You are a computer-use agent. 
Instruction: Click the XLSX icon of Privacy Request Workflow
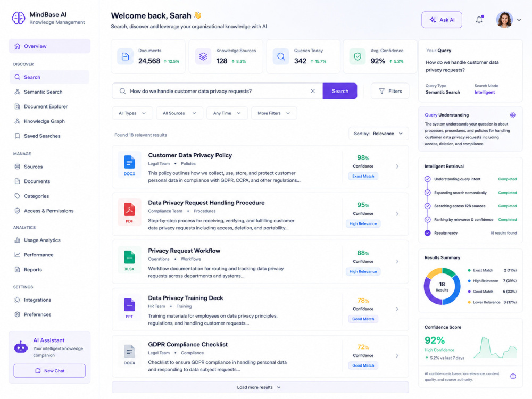[129, 260]
